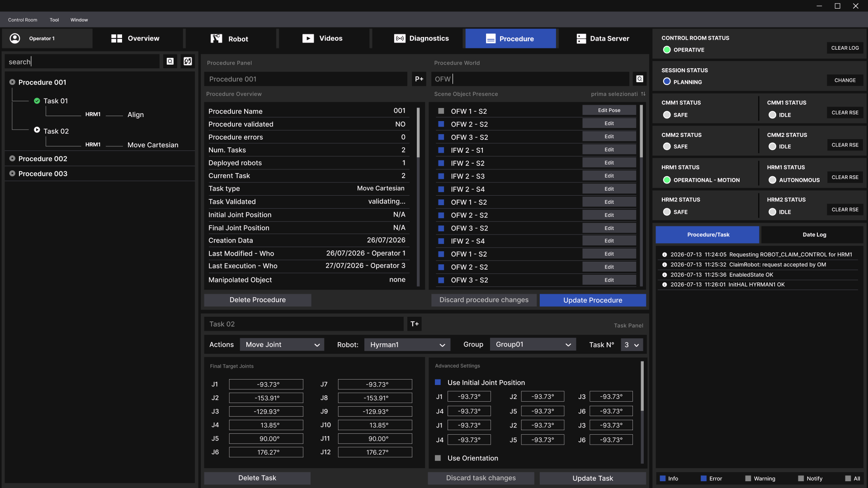Open the Control Room menu
The height and width of the screenshot is (488, 868).
click(23, 20)
